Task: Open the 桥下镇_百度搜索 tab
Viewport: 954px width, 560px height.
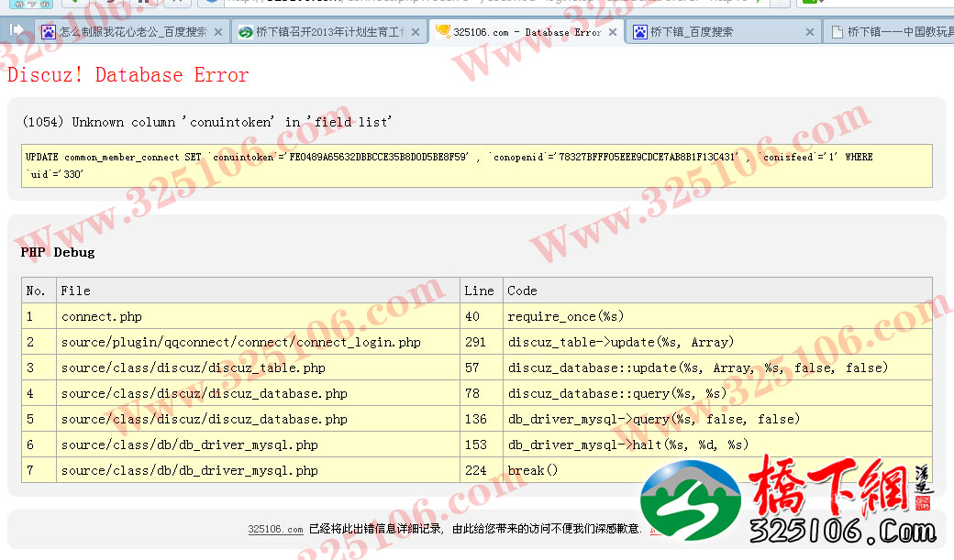Action: pyautogui.click(x=724, y=31)
